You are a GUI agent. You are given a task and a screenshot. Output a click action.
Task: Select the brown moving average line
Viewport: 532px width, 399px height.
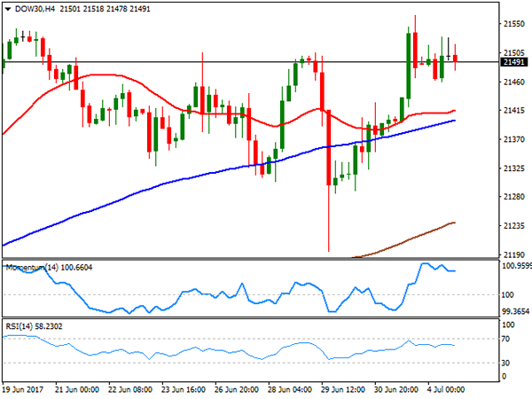click(x=403, y=241)
